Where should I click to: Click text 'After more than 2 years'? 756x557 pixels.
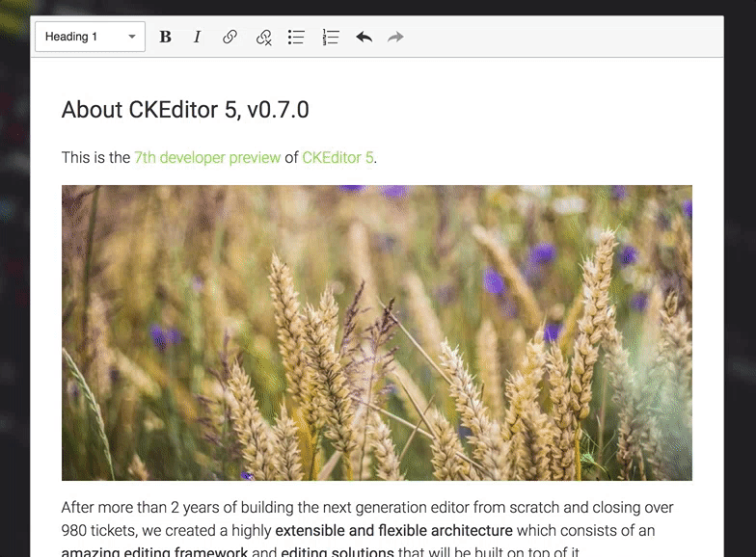(x=142, y=507)
